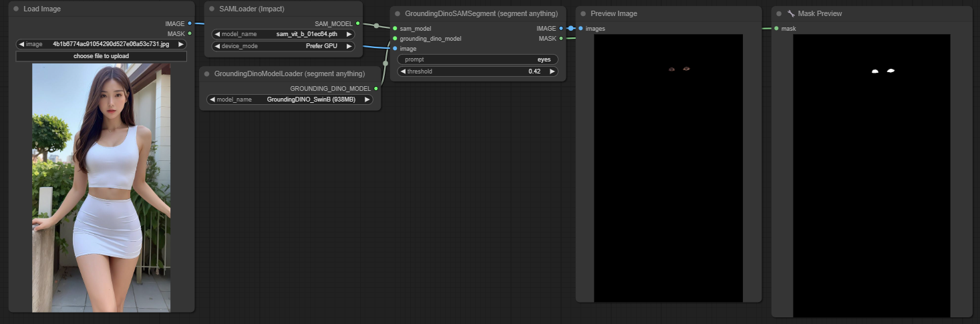Click Load Image MASK output socket

click(190, 33)
